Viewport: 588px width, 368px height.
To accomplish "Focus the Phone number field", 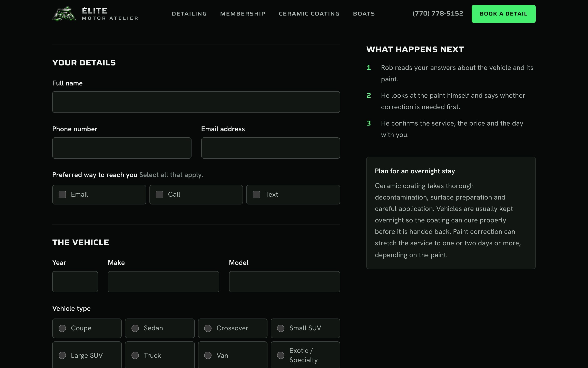I will [x=122, y=148].
